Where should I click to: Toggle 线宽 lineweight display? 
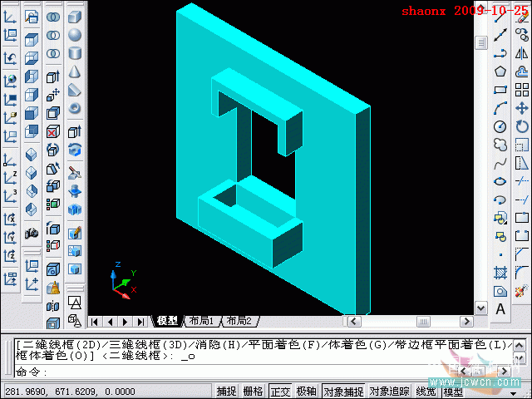point(426,392)
